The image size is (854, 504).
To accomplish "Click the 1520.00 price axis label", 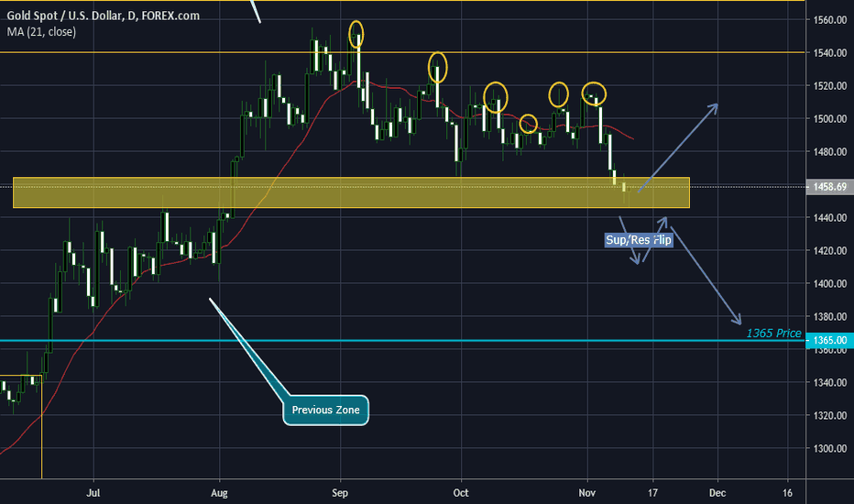I will click(830, 86).
